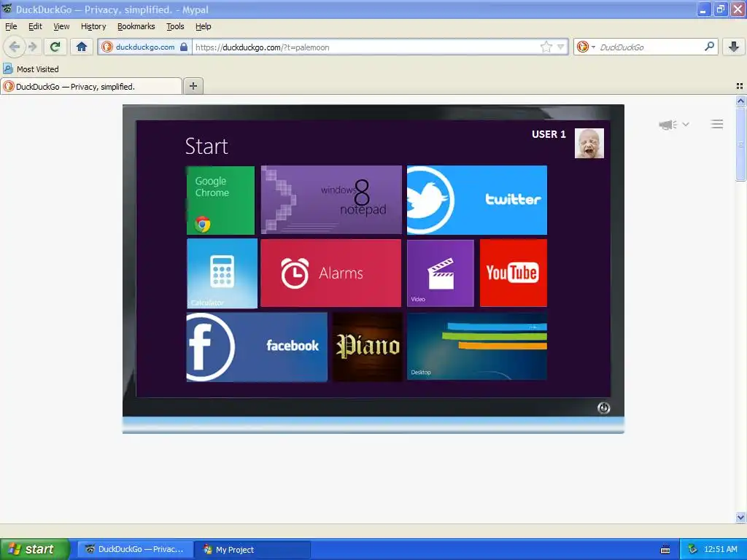
Task: Open the downloads arrow button
Action: pos(734,47)
